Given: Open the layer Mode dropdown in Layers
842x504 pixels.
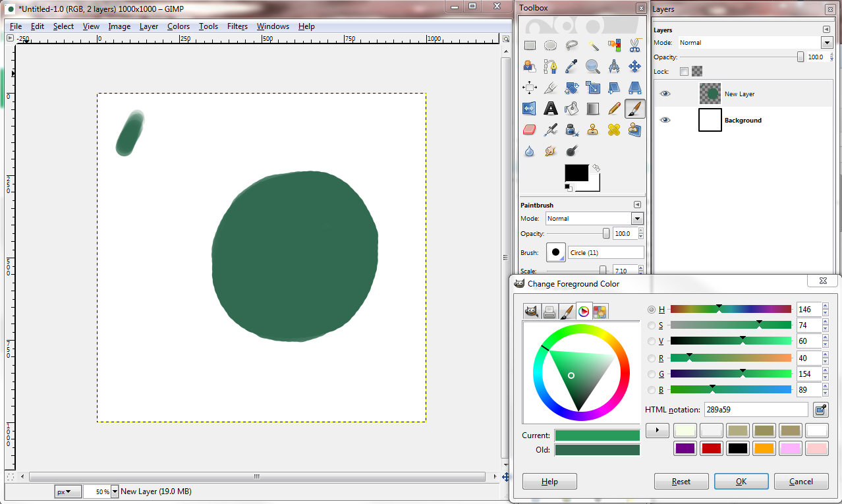Looking at the screenshot, I should coord(827,43).
